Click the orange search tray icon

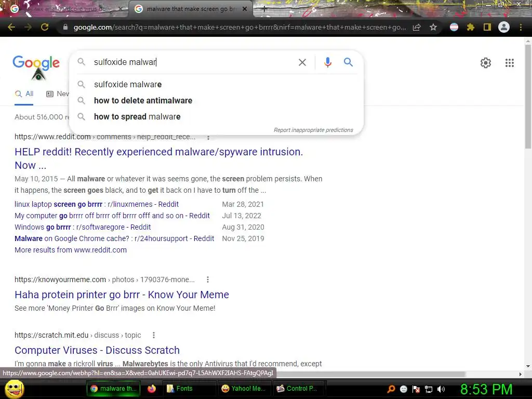391,389
